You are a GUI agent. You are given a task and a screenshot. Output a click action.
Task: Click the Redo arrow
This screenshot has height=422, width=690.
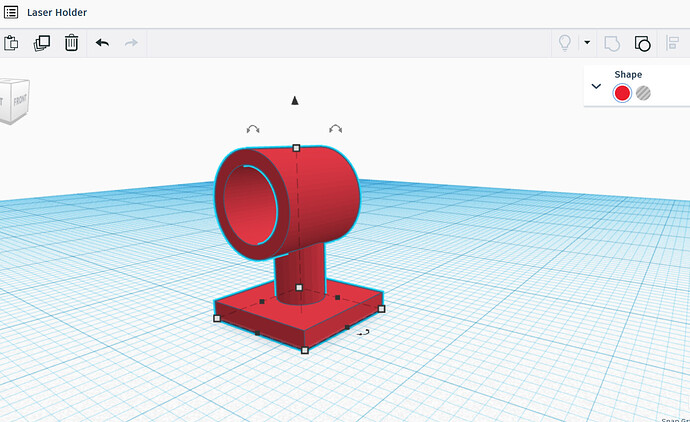click(131, 43)
